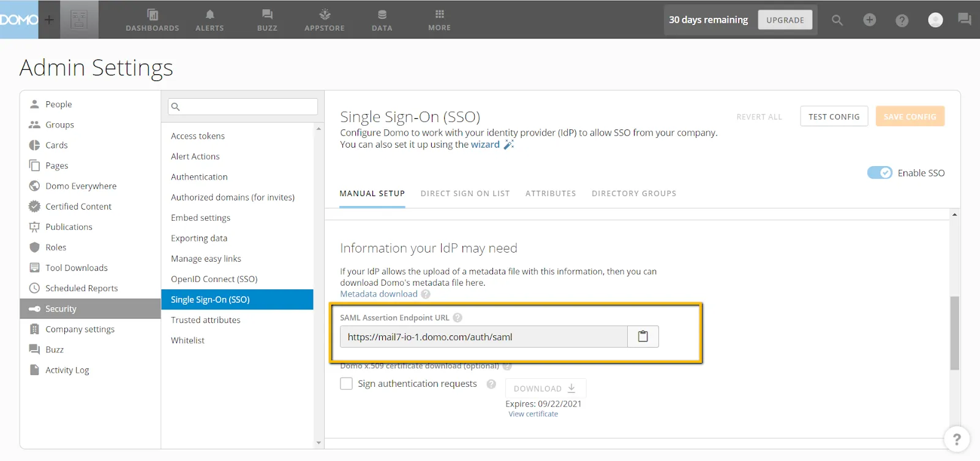Copy the SAML Assertion Endpoint URL
The height and width of the screenshot is (461, 980).
(x=643, y=337)
